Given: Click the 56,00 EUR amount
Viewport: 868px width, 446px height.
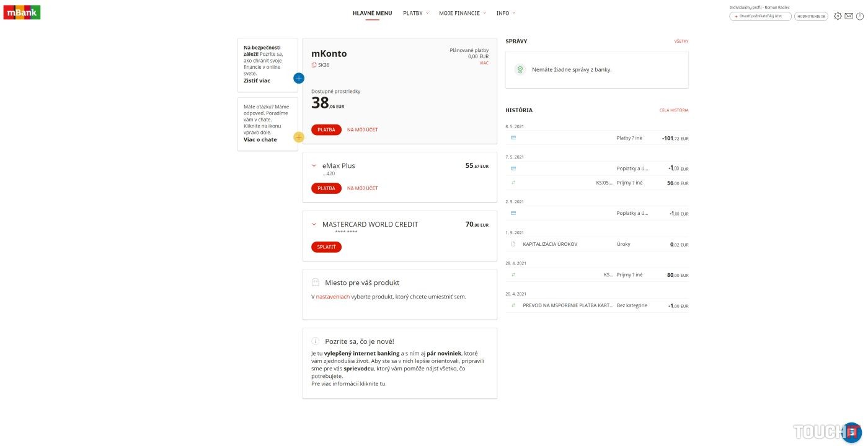Looking at the screenshot, I should (678, 183).
